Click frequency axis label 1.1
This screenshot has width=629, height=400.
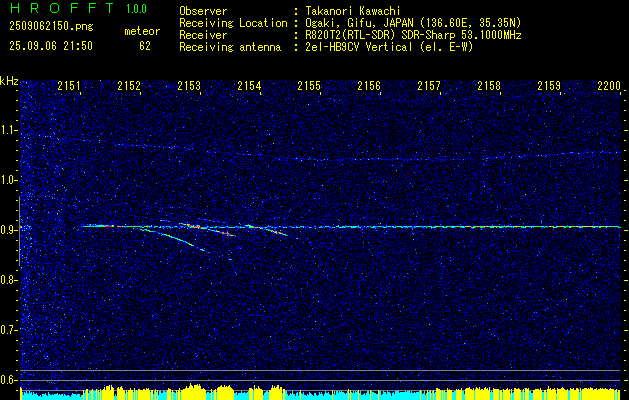pyautogui.click(x=9, y=130)
